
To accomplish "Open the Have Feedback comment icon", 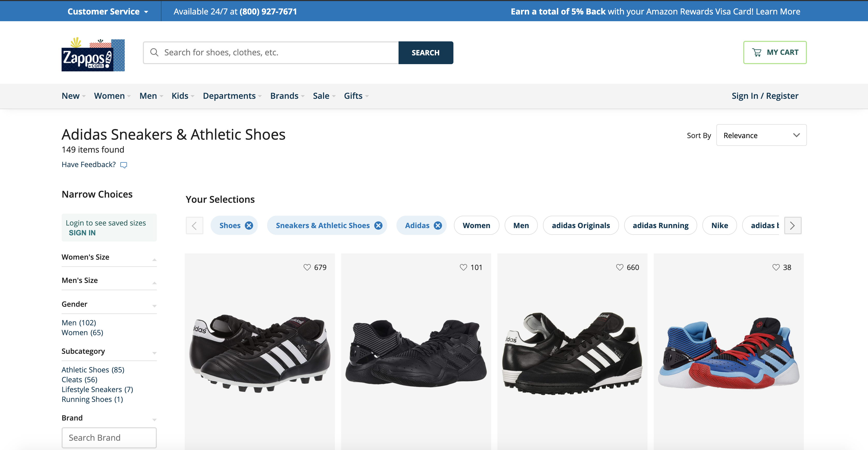I will tap(124, 165).
